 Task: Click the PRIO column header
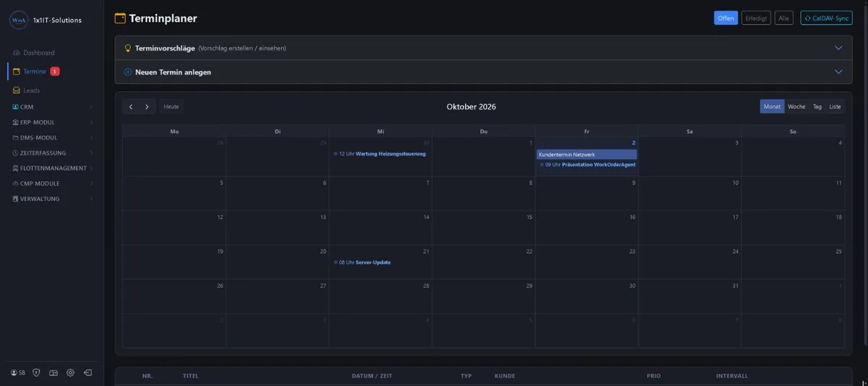tap(654, 377)
